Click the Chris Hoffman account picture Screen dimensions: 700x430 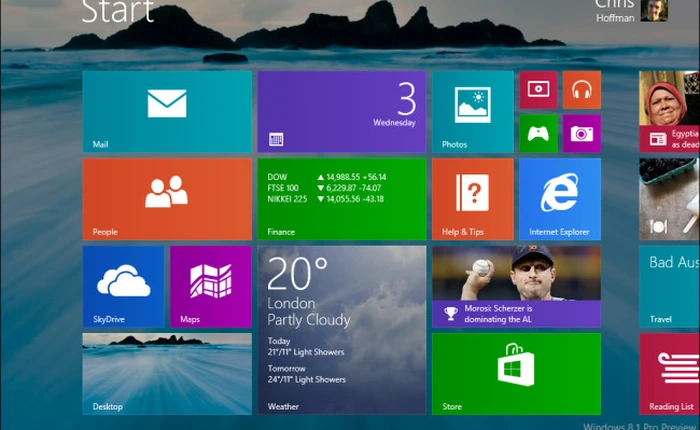pyautogui.click(x=654, y=10)
